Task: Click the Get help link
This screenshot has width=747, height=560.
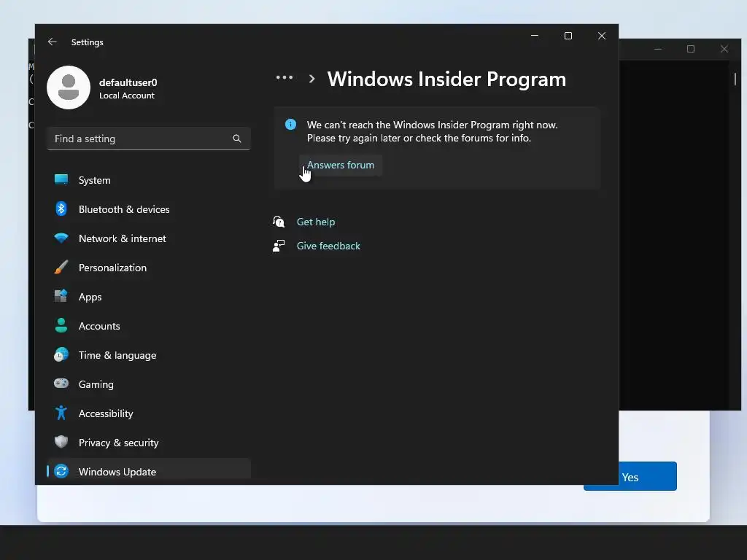Action: click(x=316, y=222)
